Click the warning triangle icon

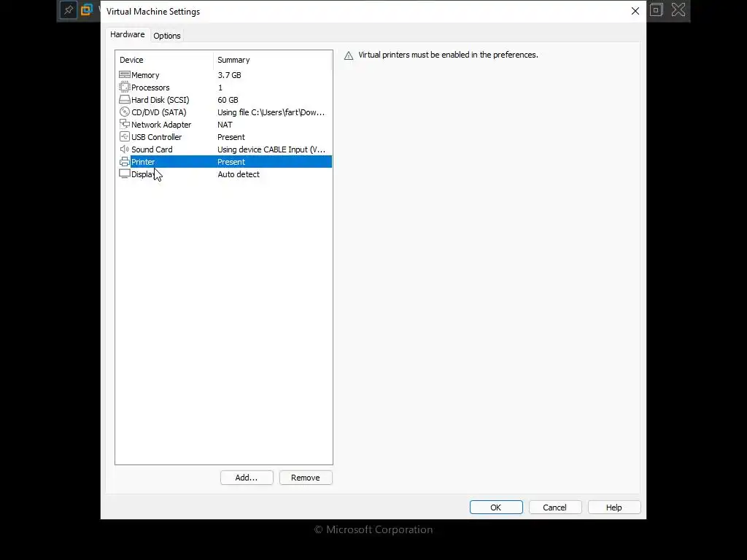[x=349, y=55]
